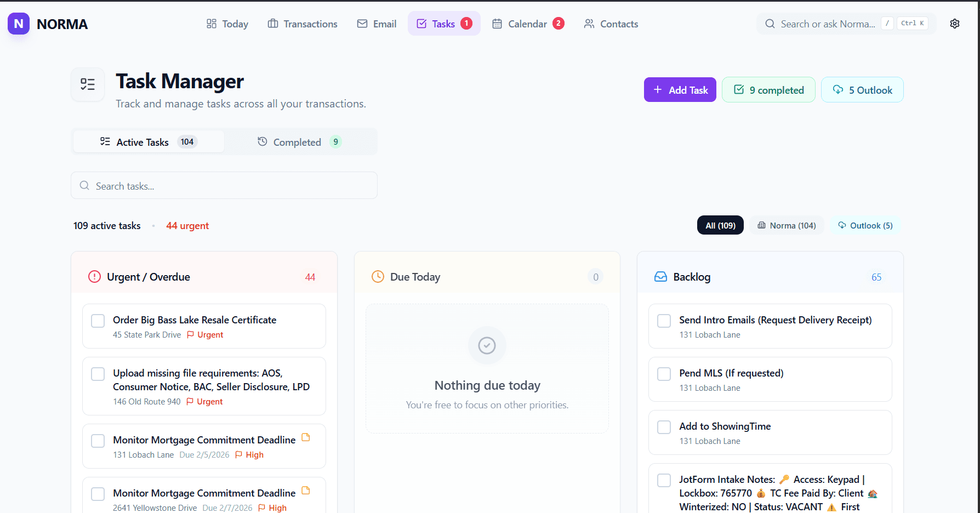Click the page icon on Monitor Mortgage Commitment Deadline
Image resolution: width=980 pixels, height=513 pixels.
(306, 437)
